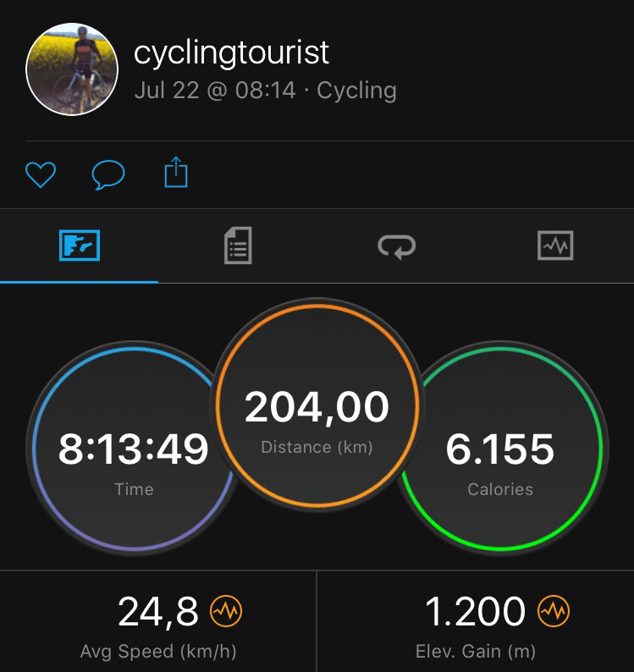Switch to the details list tab
The image size is (634, 672).
click(238, 247)
